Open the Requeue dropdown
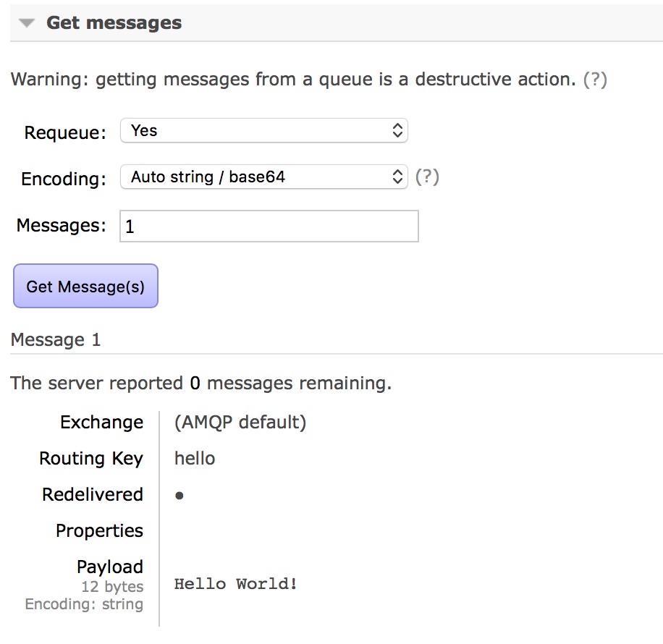Image resolution: width=663 pixels, height=644 pixels. point(264,130)
